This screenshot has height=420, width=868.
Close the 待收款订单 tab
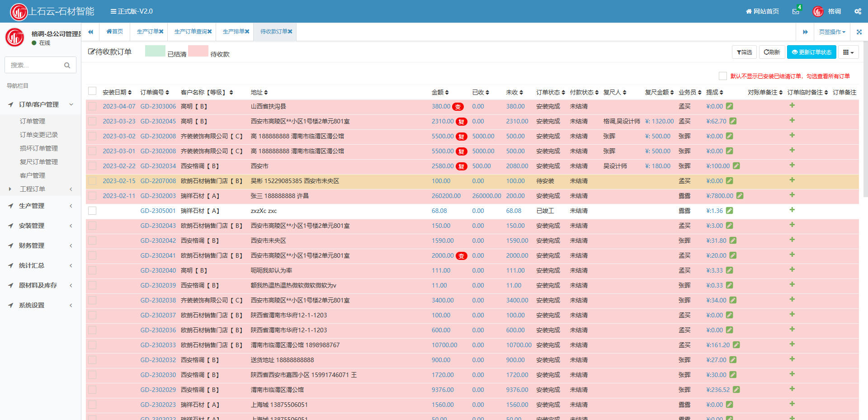pyautogui.click(x=290, y=32)
